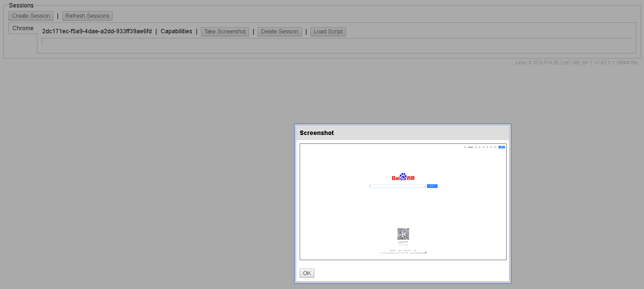Click the Take Screenshot button

coord(225,32)
